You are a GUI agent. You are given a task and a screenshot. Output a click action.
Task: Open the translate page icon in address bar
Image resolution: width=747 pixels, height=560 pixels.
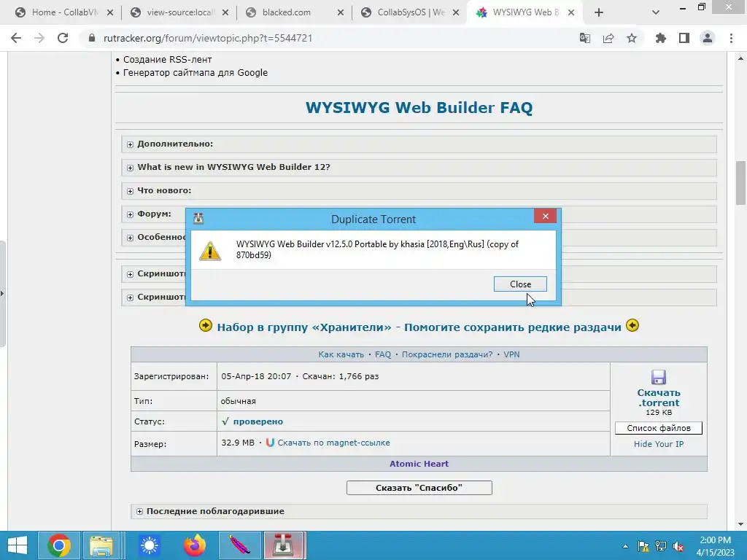tap(584, 38)
